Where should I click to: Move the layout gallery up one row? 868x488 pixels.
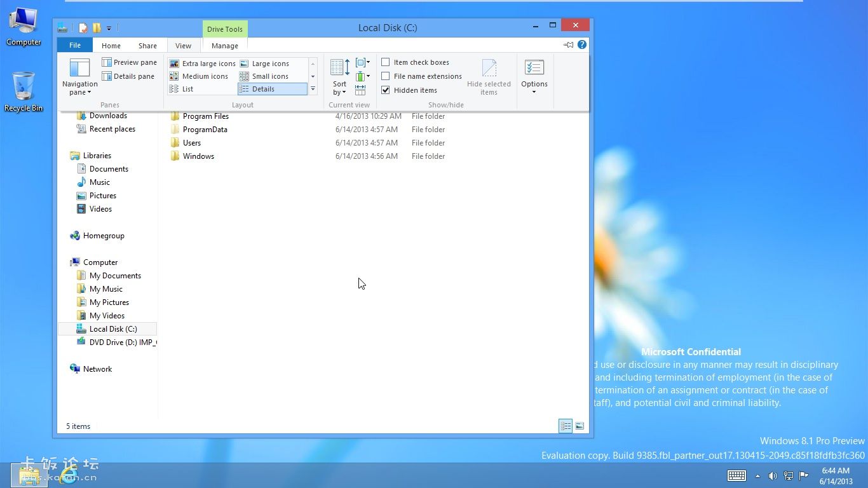[x=313, y=64]
